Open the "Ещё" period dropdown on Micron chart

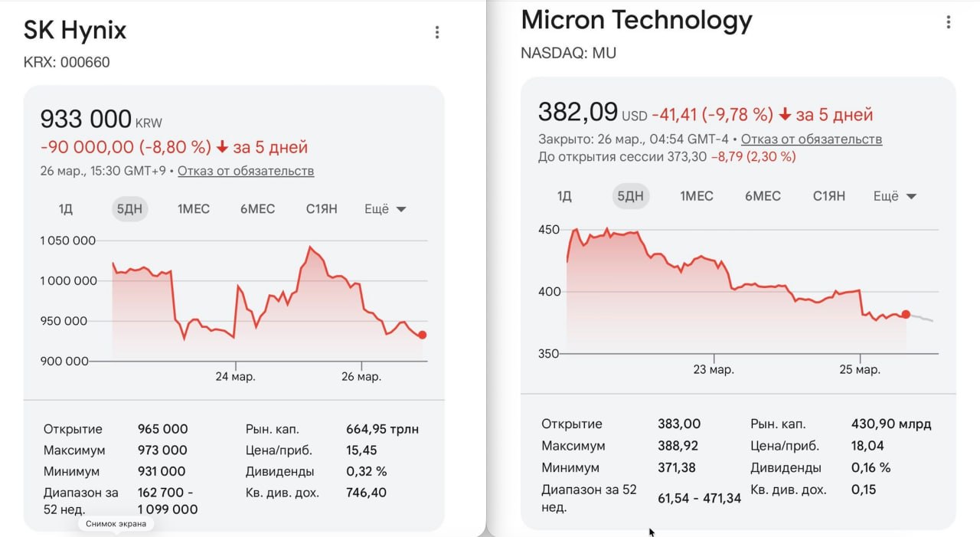point(893,196)
